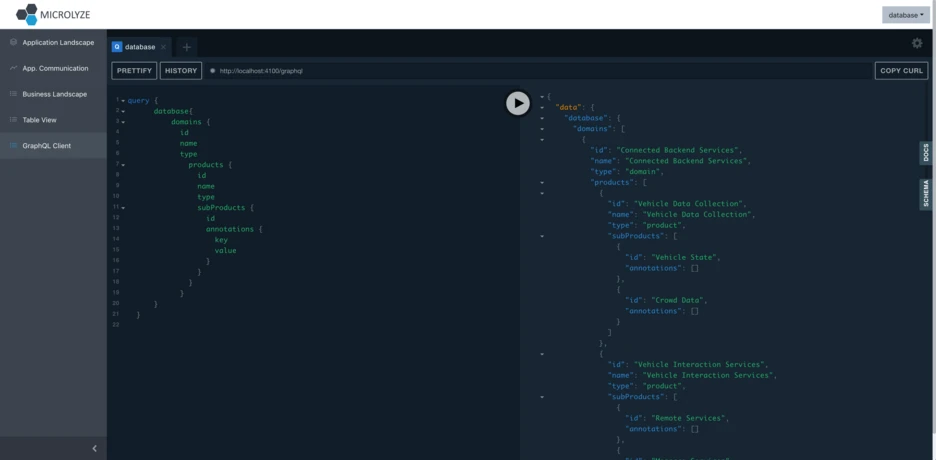Screen dimensions: 936x460
Task: Open the Table View menu item
Action: (x=39, y=120)
